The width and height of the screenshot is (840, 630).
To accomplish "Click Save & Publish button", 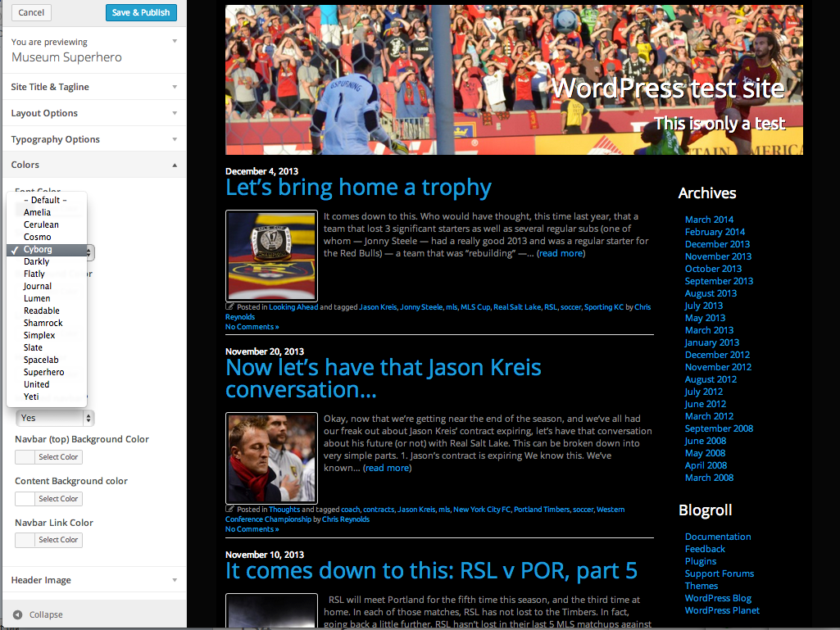I will [141, 12].
